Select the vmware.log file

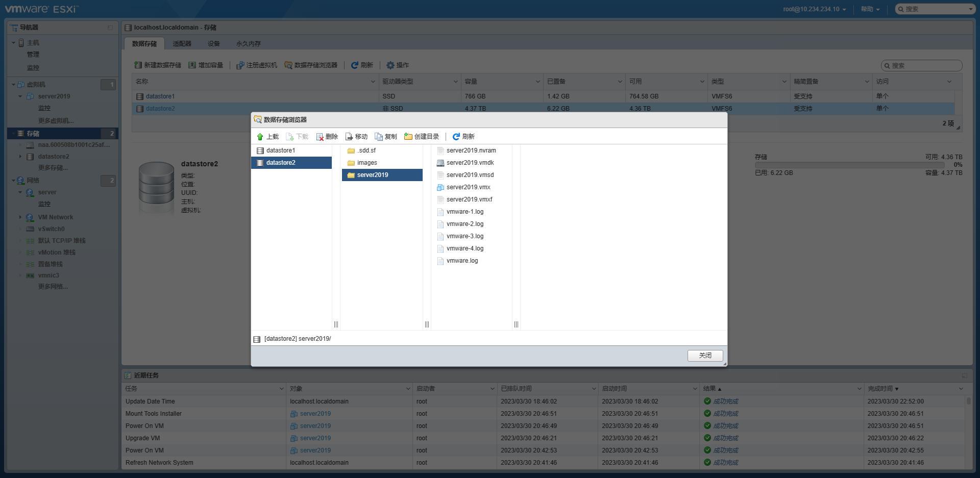[x=462, y=261]
